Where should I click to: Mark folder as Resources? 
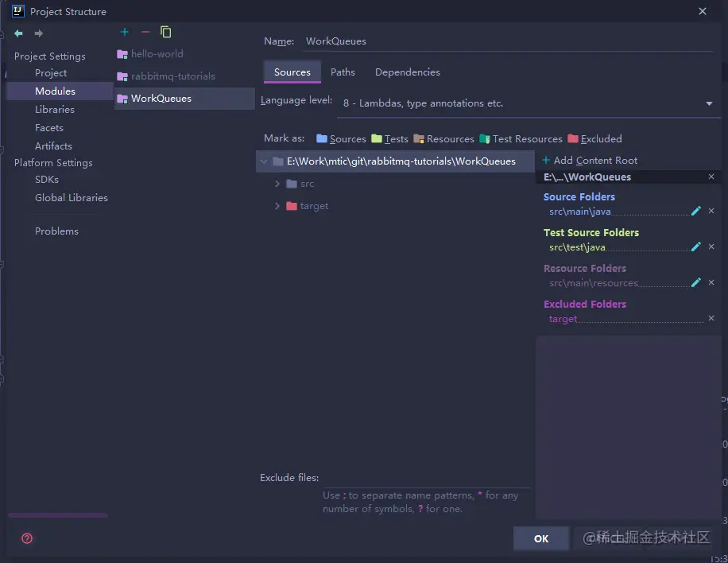coord(443,139)
